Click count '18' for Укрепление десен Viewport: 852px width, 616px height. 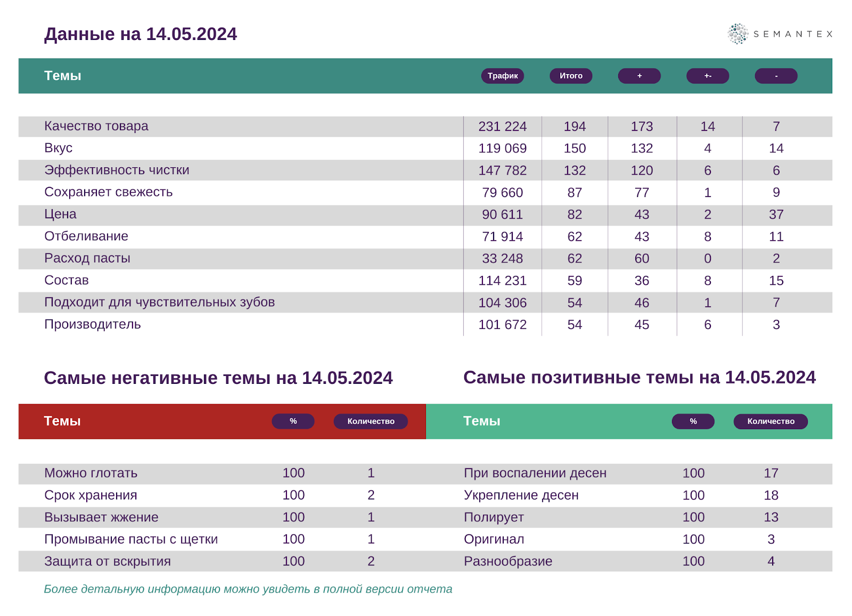[x=771, y=495]
